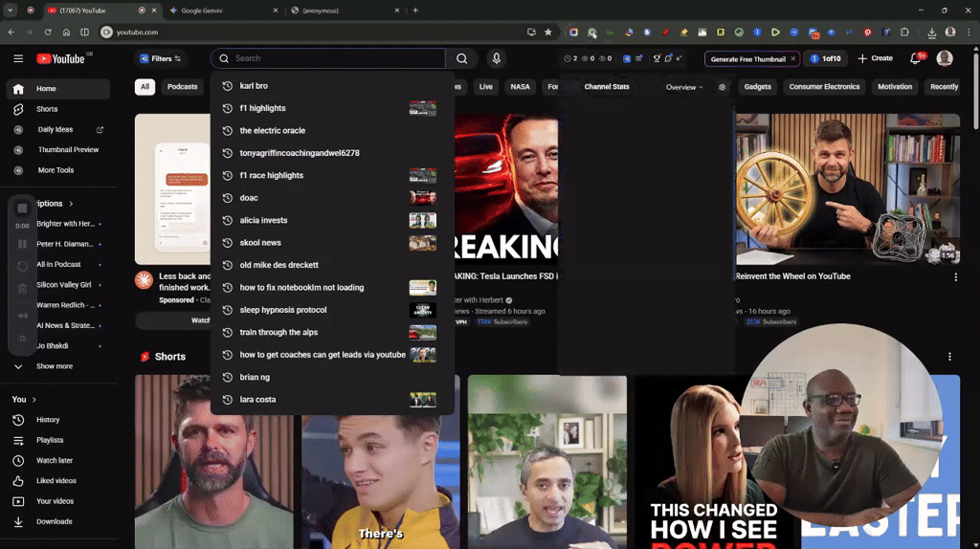
Task: Select 'brian ng' search suggestion
Action: 332,377
